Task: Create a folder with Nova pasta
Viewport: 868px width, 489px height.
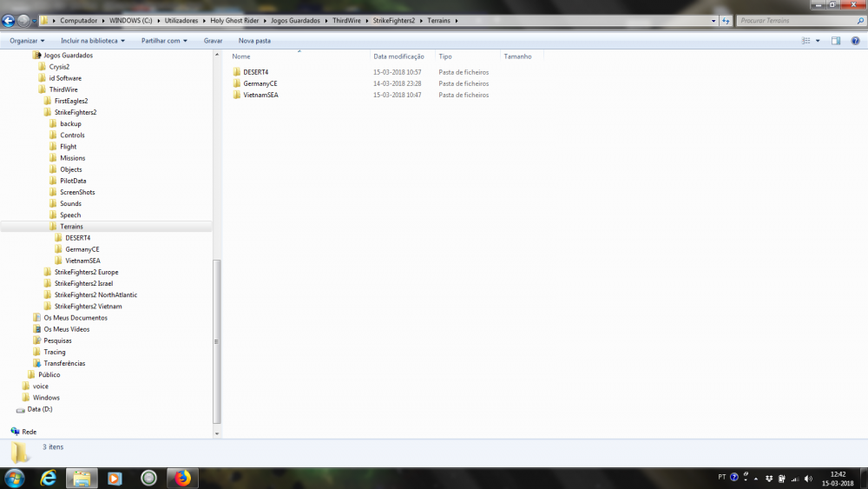Action: click(254, 41)
